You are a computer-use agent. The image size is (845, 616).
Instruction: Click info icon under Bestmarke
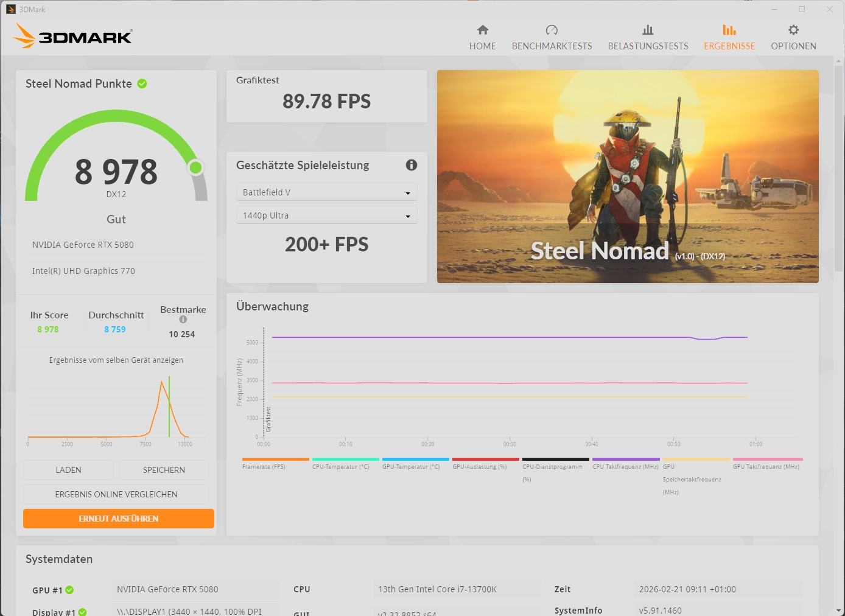[x=183, y=320]
